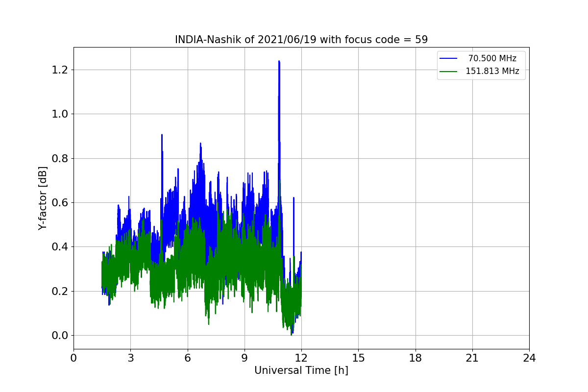The image size is (588, 392).
Task: Click the Universal Time [h] axis label
Action: (301, 371)
